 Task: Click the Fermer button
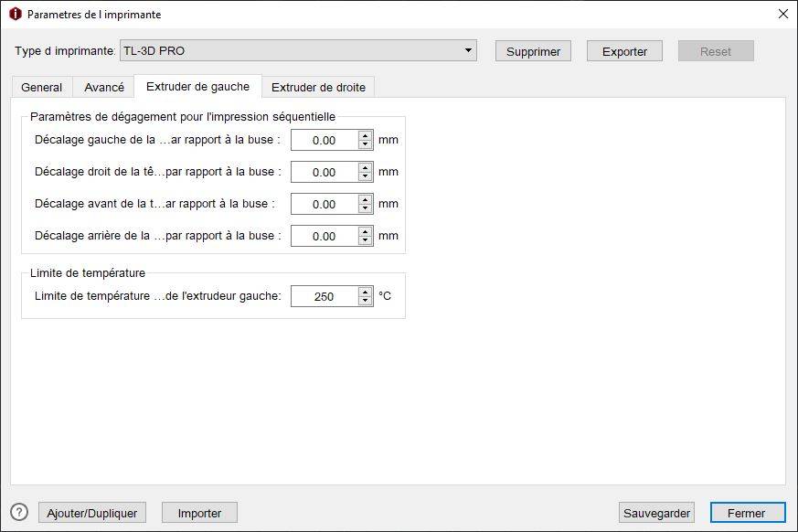click(748, 513)
